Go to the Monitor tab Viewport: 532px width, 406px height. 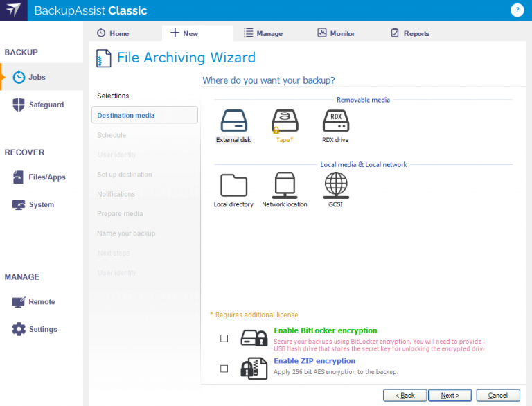click(336, 33)
